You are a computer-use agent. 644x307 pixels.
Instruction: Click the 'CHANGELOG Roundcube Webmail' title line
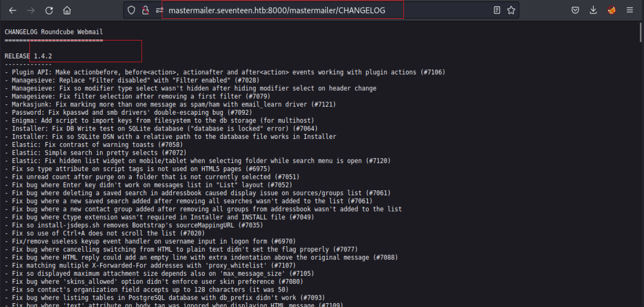coord(54,32)
